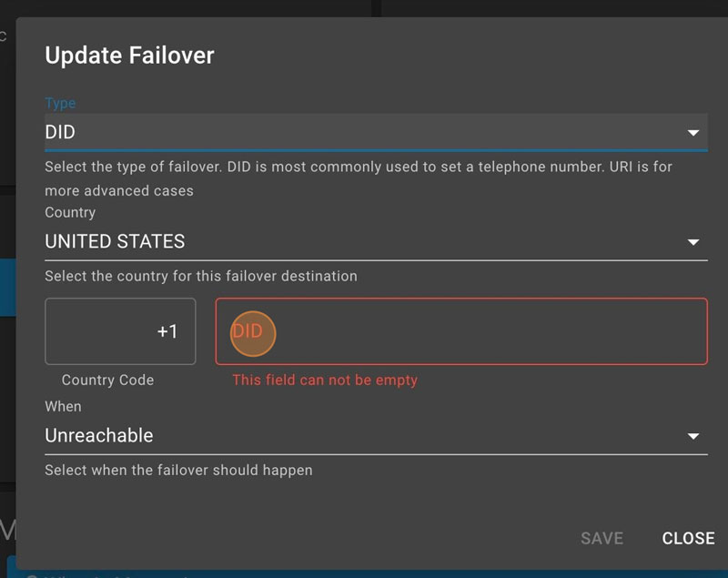Click the Country field label
Image resolution: width=728 pixels, height=578 pixels.
[70, 212]
